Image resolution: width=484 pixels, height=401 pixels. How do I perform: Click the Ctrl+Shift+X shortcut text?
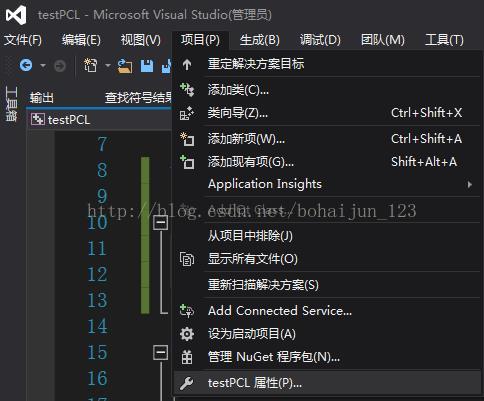click(x=426, y=113)
